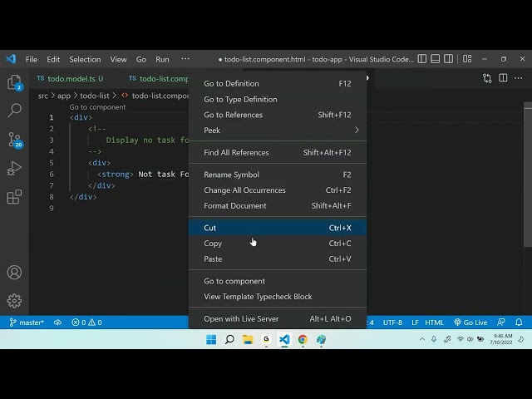Select Copy from the context menu
This screenshot has width=532, height=399.
[x=278, y=244]
